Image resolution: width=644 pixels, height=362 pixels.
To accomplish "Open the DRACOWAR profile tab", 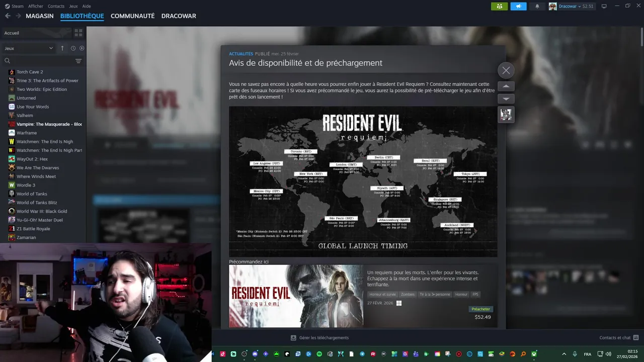I will coord(179,16).
